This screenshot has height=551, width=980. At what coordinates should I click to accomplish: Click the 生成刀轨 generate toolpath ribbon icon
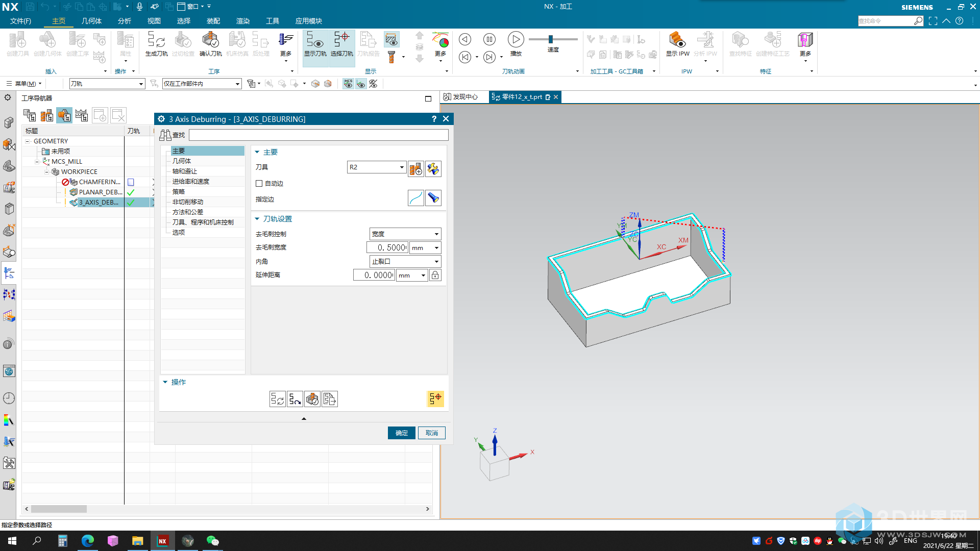pyautogui.click(x=156, y=44)
